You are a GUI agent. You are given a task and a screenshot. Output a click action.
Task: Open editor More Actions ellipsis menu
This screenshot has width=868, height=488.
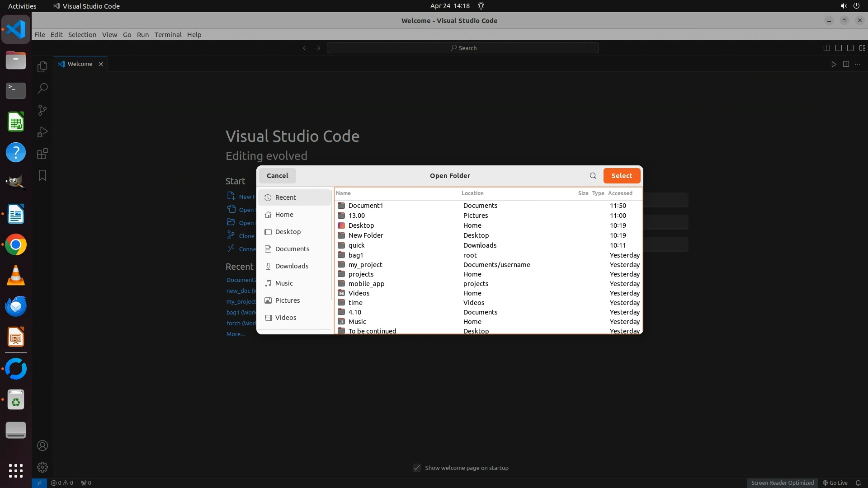[858, 64]
